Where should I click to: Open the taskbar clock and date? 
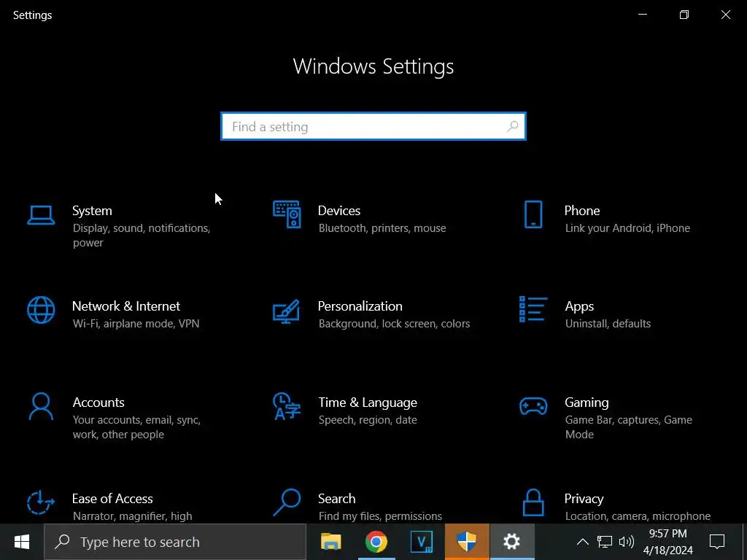point(668,542)
